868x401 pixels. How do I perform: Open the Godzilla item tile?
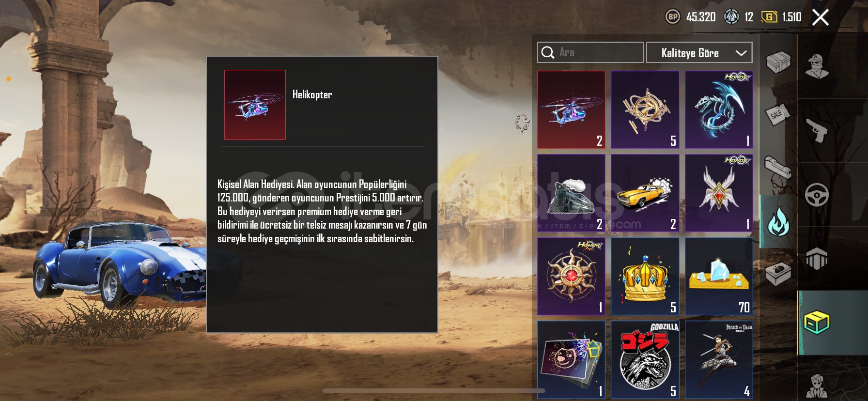point(645,360)
